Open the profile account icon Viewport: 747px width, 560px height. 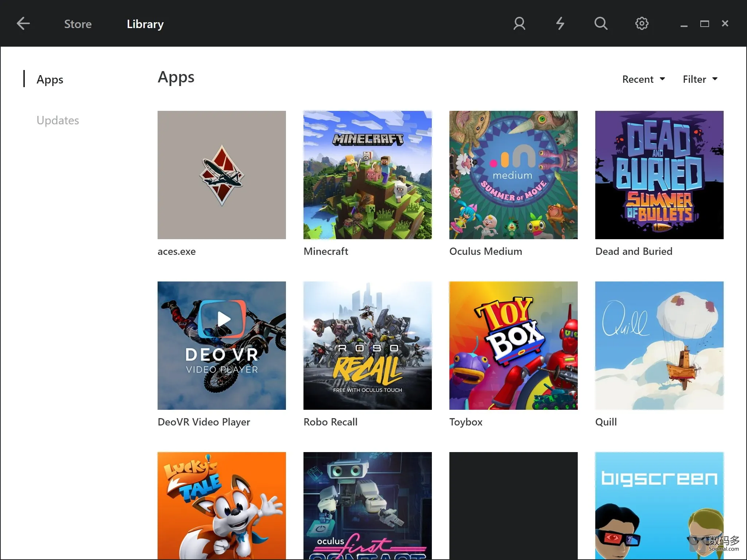click(x=519, y=24)
